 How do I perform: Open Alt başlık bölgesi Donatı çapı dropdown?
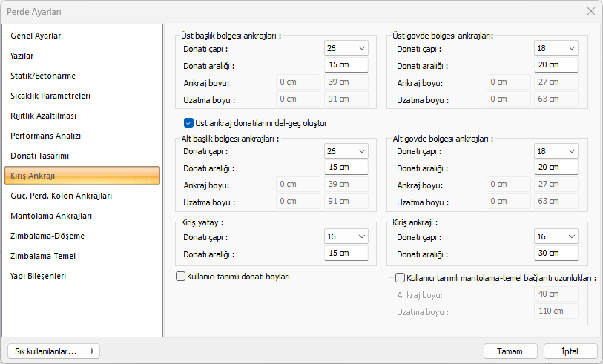(346, 151)
